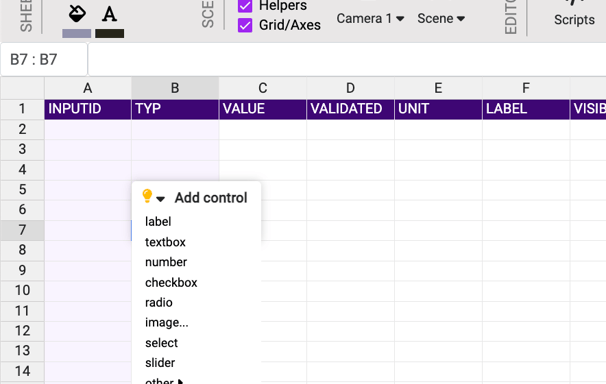The image size is (606, 384).
Task: Open the Camera 1 dropdown
Action: click(x=370, y=18)
